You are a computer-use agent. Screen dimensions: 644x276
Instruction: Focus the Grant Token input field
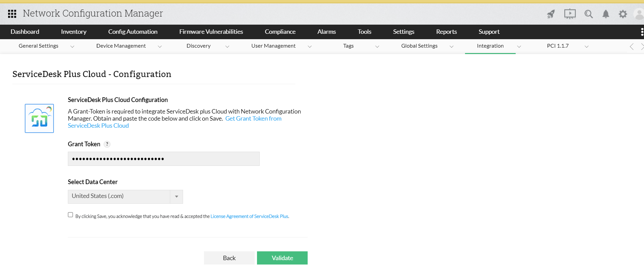click(164, 159)
